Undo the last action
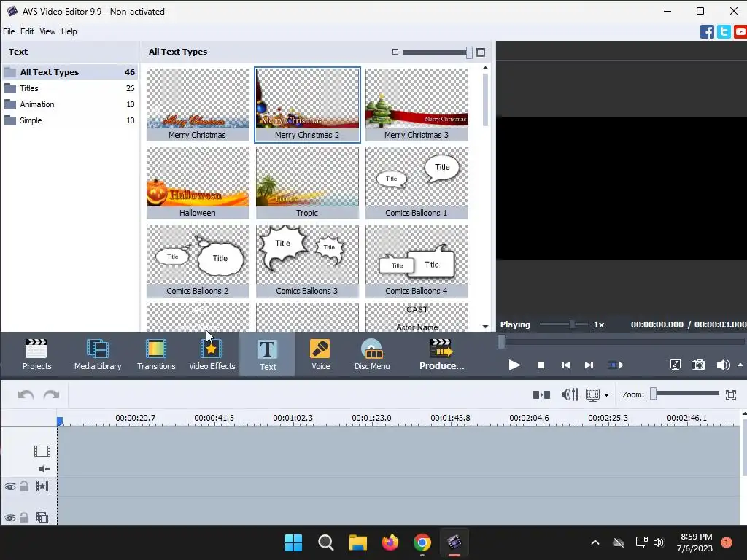 (26, 394)
